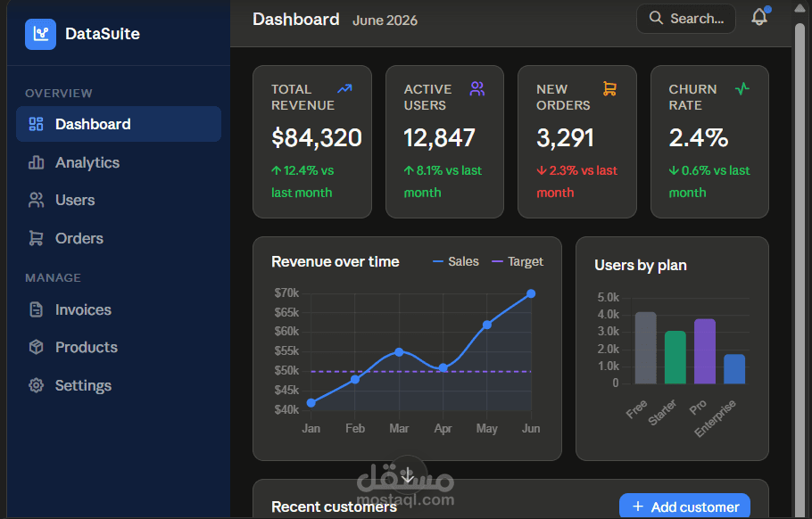Click the Settings gear icon

click(36, 385)
